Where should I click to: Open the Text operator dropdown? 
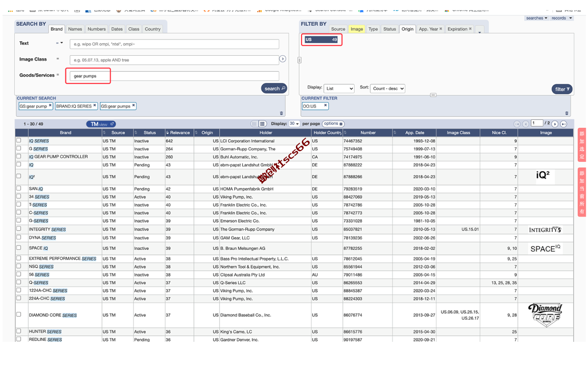point(59,43)
